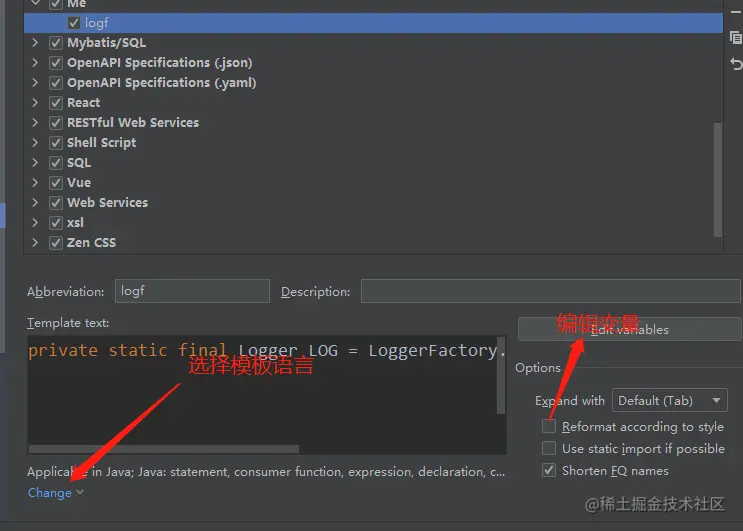Expand the RESTful Web Services group
The image size is (743, 531).
coord(35,123)
